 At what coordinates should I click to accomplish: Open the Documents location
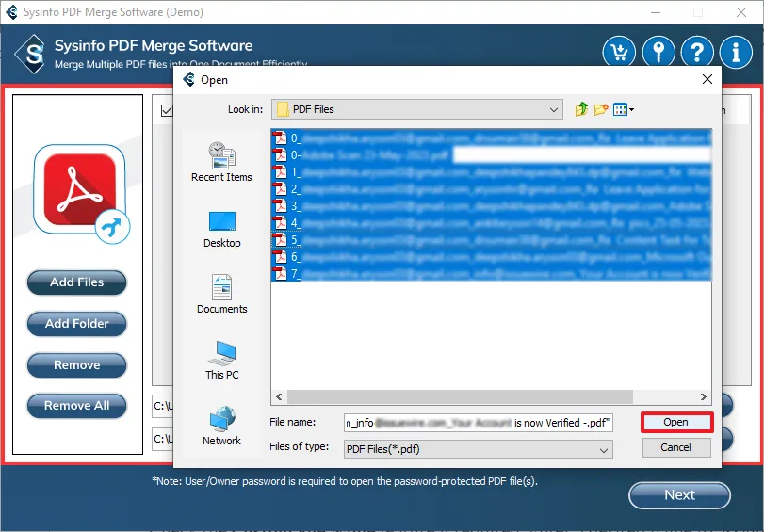pyautogui.click(x=221, y=294)
